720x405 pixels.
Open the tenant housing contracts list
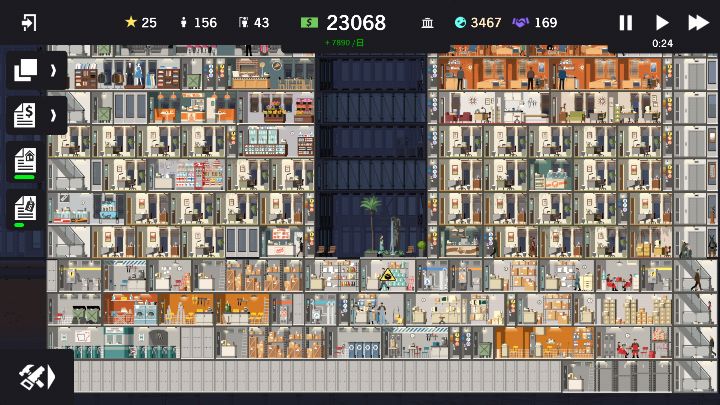[x=25, y=160]
